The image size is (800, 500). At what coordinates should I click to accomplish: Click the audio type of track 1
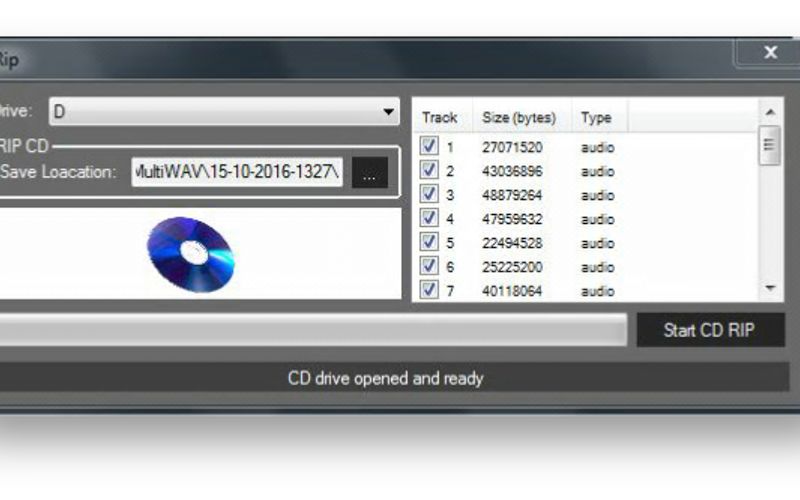tap(597, 148)
